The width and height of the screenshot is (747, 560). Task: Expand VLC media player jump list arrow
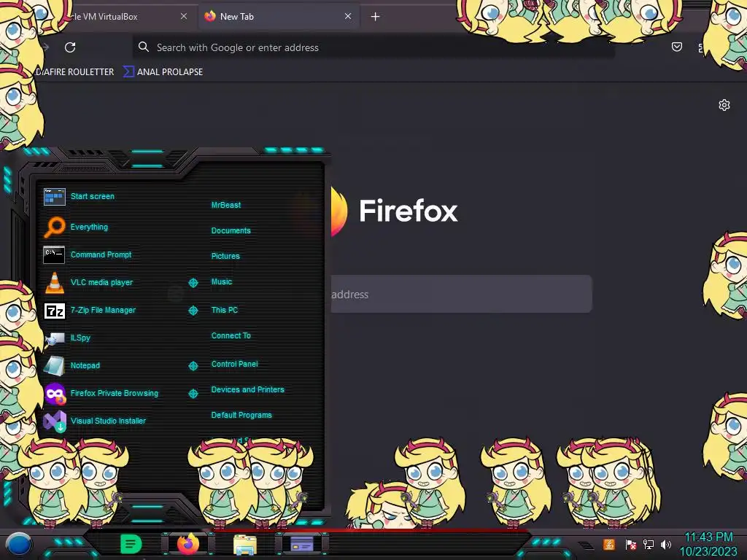(x=193, y=282)
